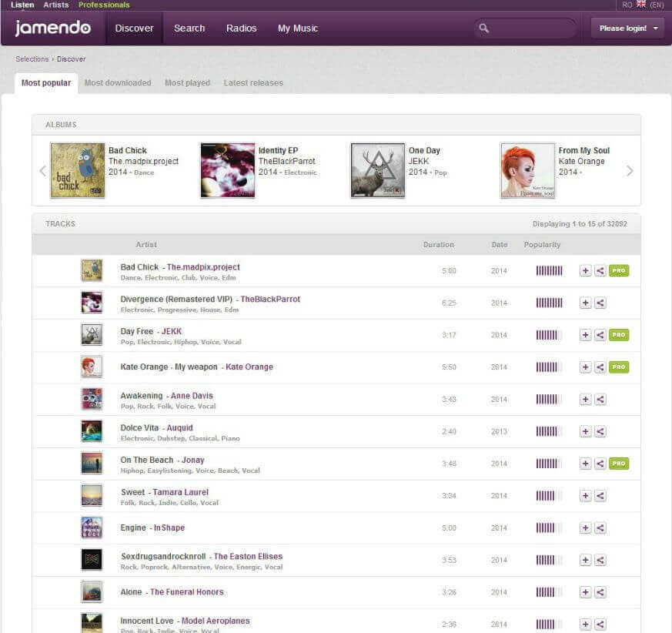Click the Electronic genre under Identity EP
The width and height of the screenshot is (672, 633).
(x=300, y=172)
